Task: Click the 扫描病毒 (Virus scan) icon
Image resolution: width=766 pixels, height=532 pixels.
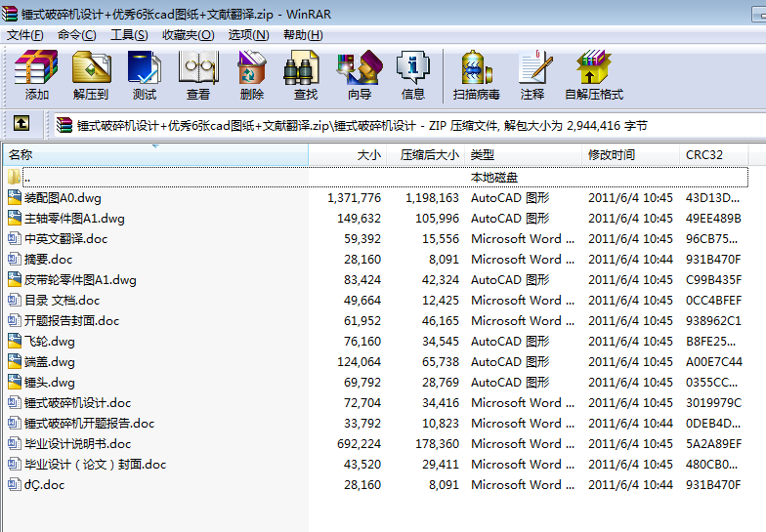Action: point(476,66)
